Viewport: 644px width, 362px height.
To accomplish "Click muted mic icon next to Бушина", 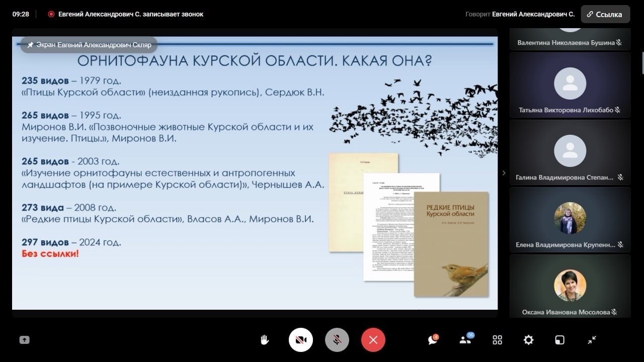I will pos(619,43).
